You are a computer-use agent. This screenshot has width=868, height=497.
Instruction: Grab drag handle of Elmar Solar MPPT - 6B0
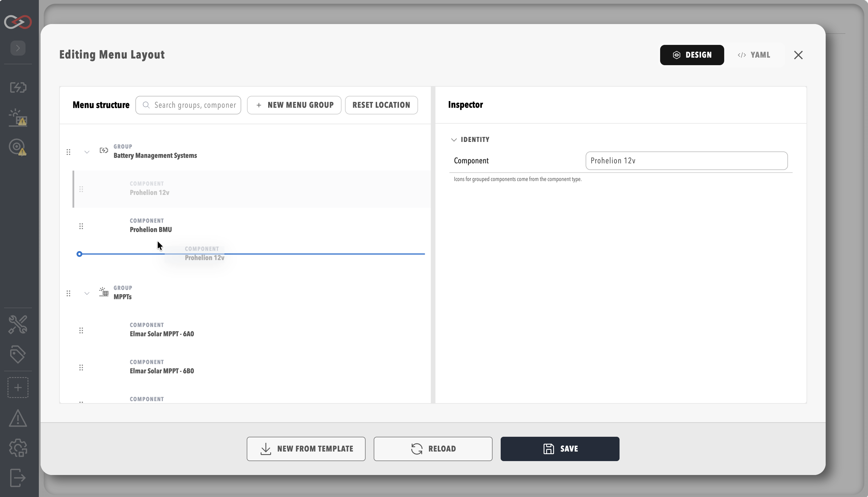[81, 368]
